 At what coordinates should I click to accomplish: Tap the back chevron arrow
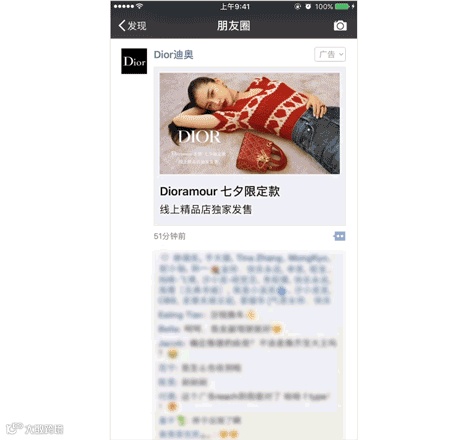tap(122, 26)
